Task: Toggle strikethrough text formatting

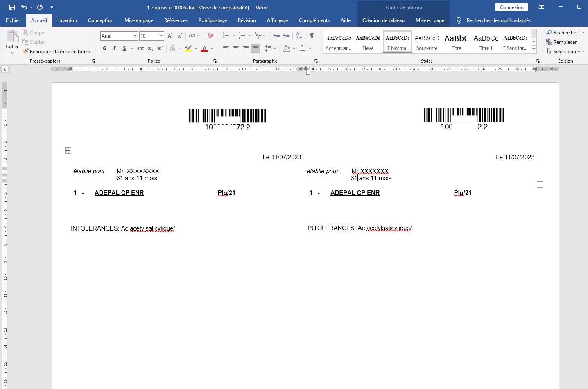Action: point(140,48)
